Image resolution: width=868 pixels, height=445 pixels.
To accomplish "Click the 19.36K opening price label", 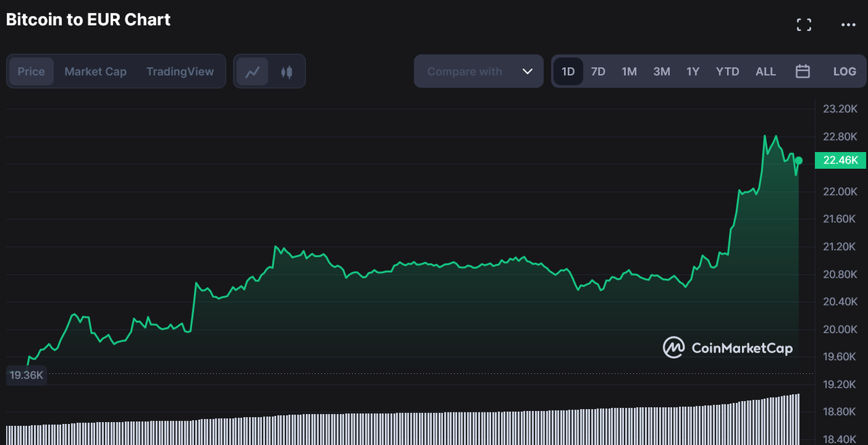I will pyautogui.click(x=26, y=374).
